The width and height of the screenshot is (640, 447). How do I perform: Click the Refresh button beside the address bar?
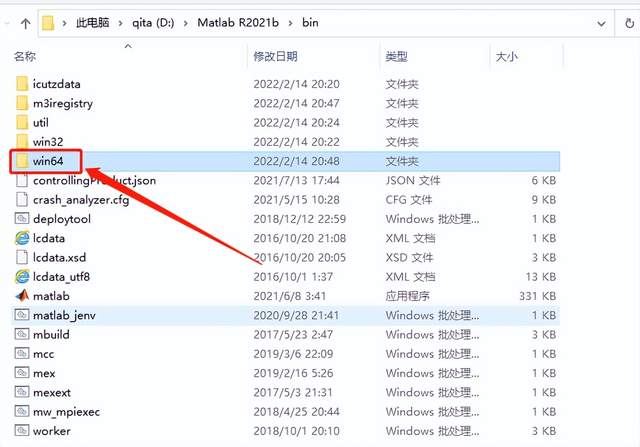pyautogui.click(x=630, y=23)
